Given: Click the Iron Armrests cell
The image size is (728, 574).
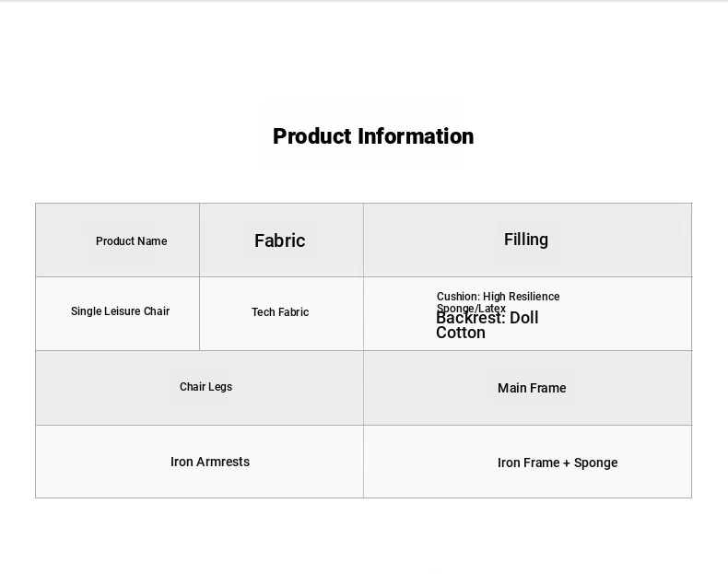Looking at the screenshot, I should tap(200, 462).
